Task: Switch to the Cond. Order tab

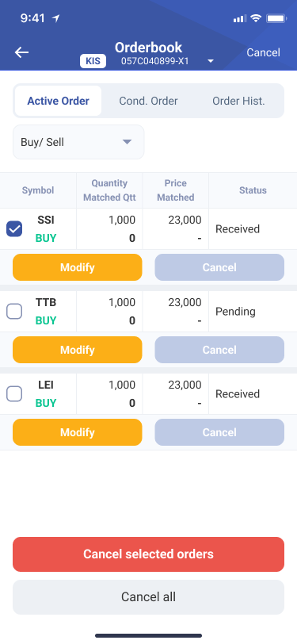Action: point(149,101)
